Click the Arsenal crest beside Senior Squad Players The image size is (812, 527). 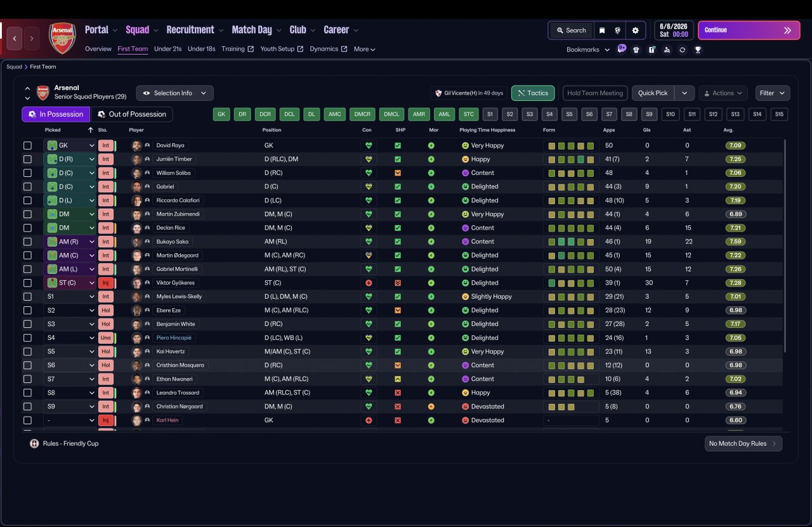(x=43, y=93)
